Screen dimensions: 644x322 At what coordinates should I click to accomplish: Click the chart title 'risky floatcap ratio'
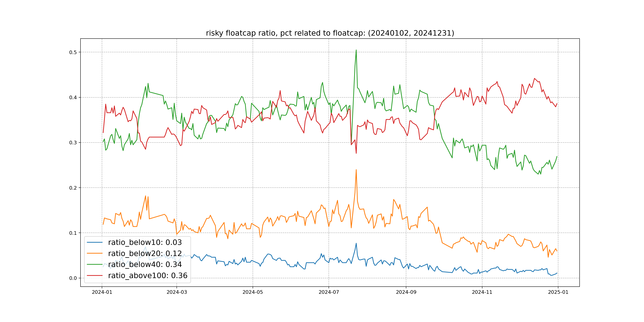coord(330,33)
